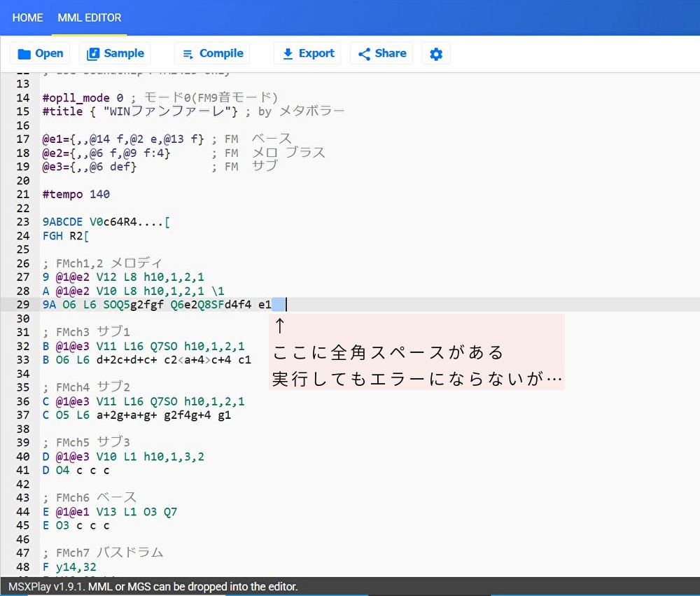Click the share icon on the Share button
This screenshot has width=700, height=596.
point(364,54)
